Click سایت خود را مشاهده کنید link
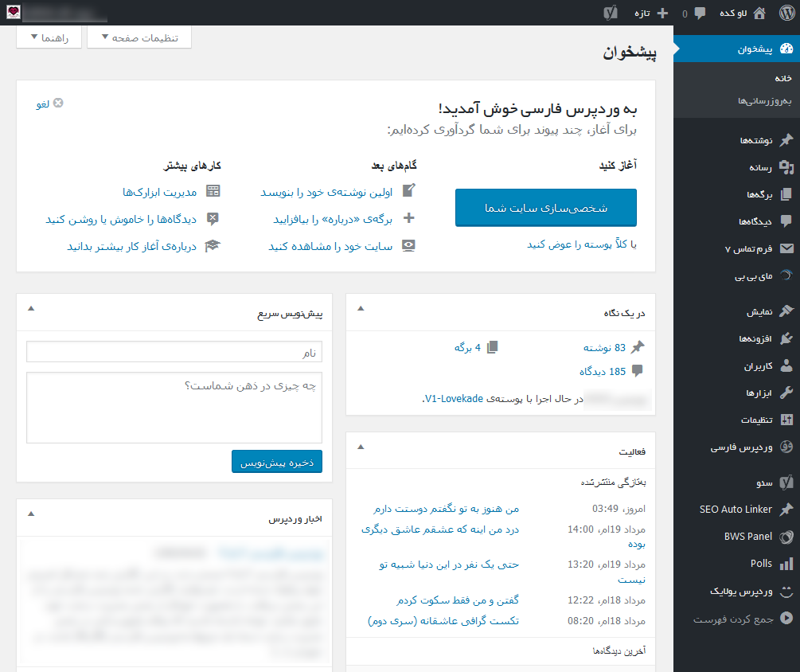Image resolution: width=800 pixels, height=672 pixels. (330, 247)
